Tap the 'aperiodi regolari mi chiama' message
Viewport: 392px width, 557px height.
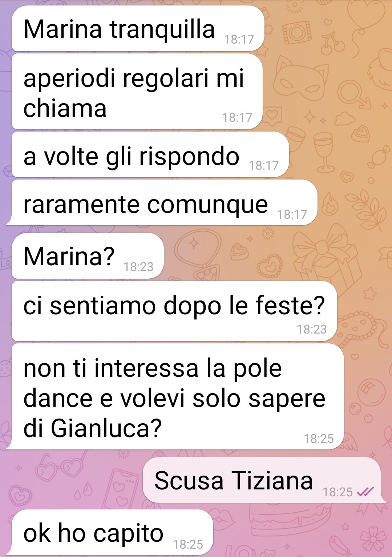(137, 92)
